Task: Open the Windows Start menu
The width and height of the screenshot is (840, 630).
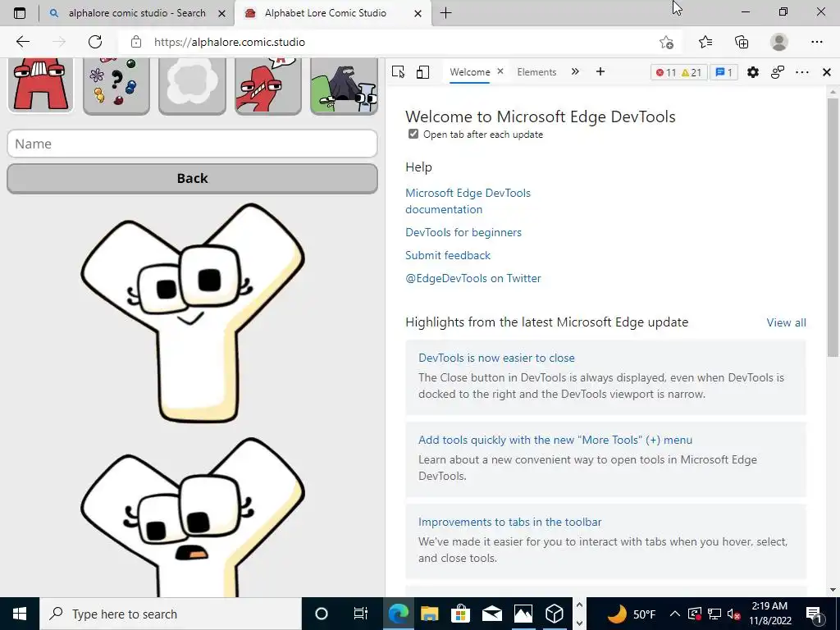Action: 20,614
